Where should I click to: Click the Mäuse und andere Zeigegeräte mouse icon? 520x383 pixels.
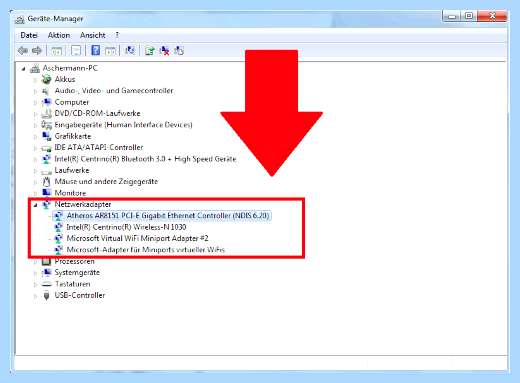[46, 182]
